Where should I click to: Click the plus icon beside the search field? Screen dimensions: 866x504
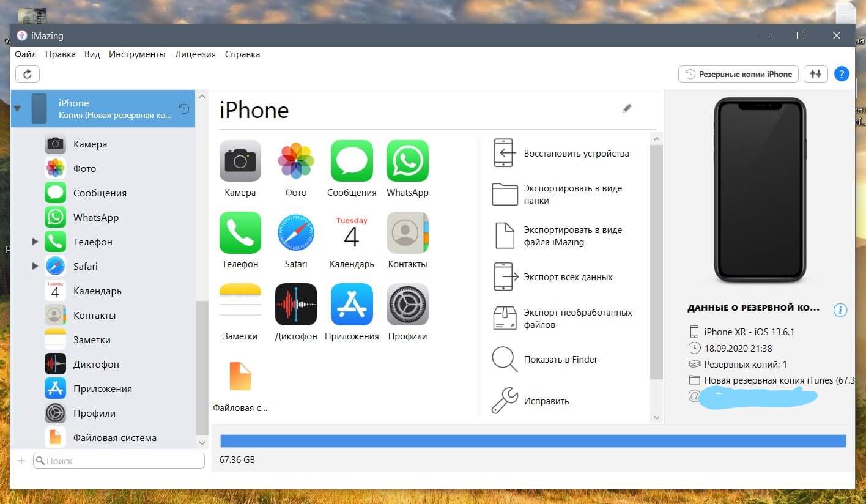(x=21, y=461)
